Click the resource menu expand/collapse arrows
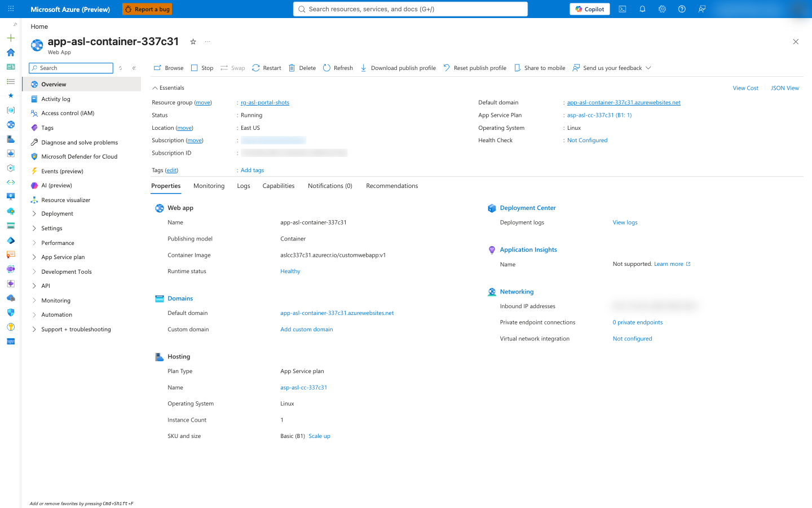The height and width of the screenshot is (508, 812). pos(120,68)
